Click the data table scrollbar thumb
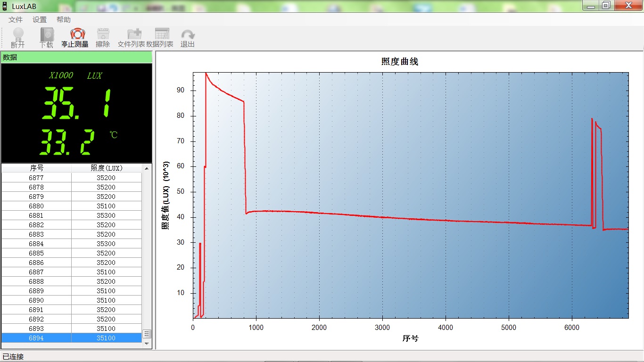This screenshot has width=644, height=362. click(x=147, y=334)
